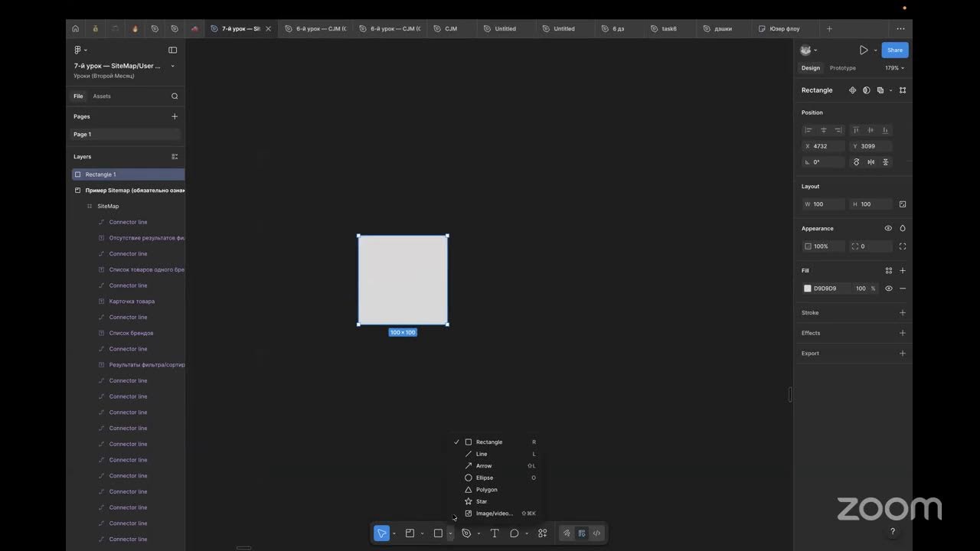Select the Frame tool
The image size is (980, 551).
click(x=410, y=533)
